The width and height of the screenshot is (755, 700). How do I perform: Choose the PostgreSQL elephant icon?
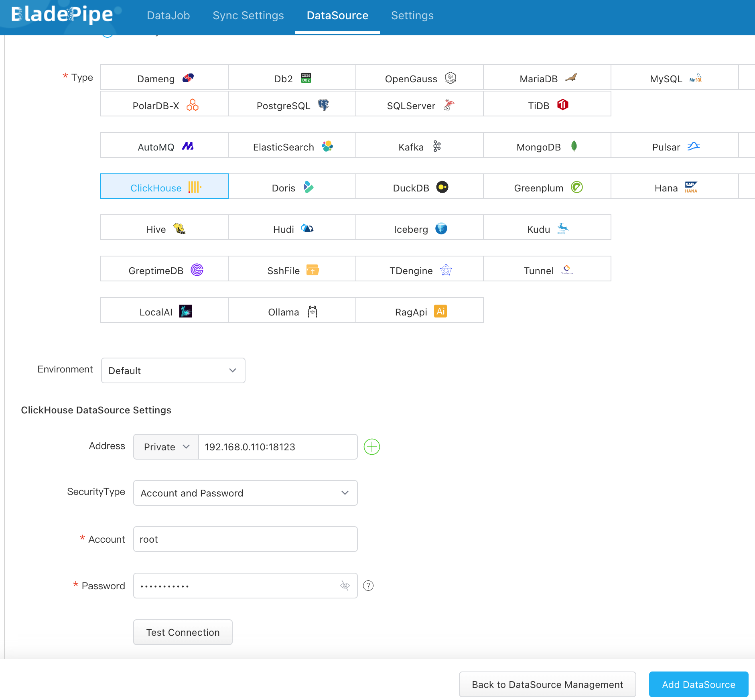coord(323,105)
